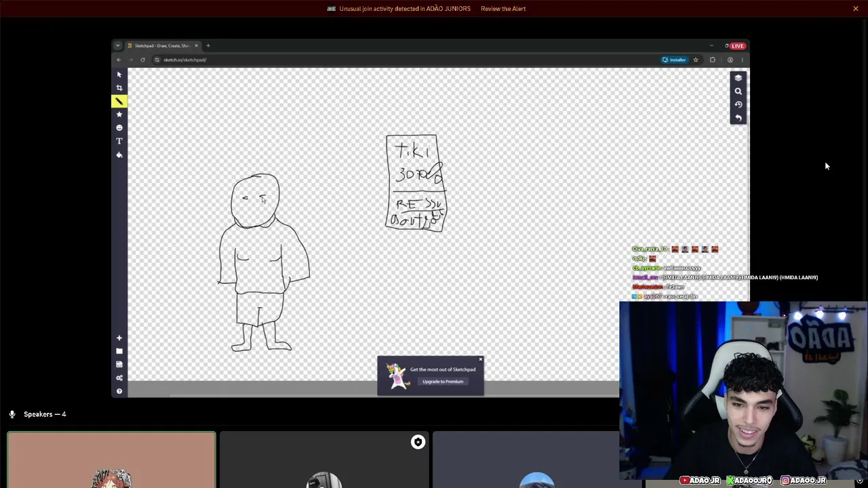Open the Layers panel icon

tap(738, 78)
